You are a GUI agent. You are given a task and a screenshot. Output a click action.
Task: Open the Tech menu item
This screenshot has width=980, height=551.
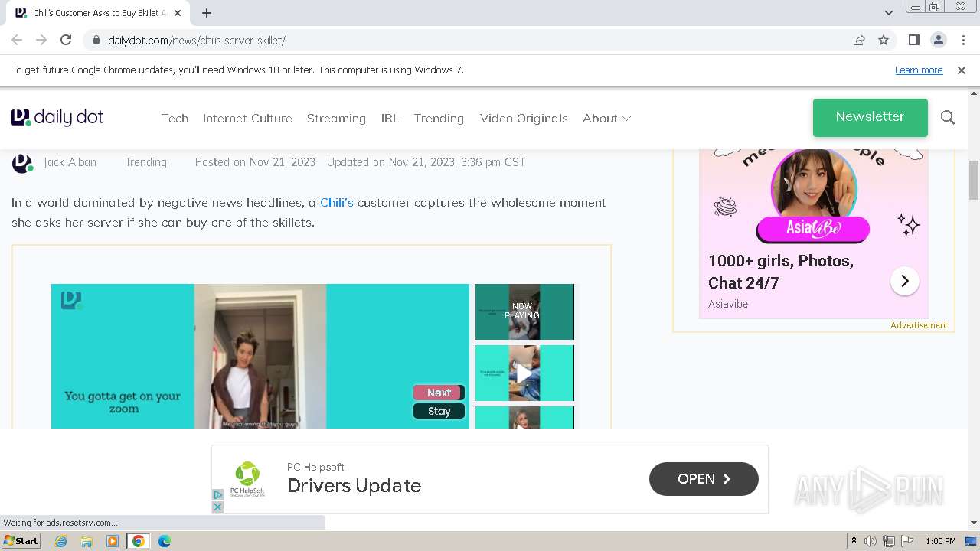(175, 118)
